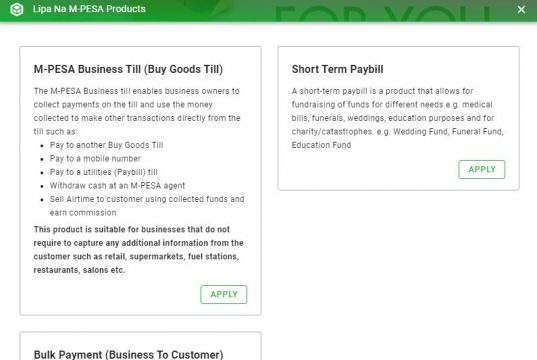537x360 pixels.
Task: Click the bold product suitability paragraph
Action: click(x=138, y=249)
